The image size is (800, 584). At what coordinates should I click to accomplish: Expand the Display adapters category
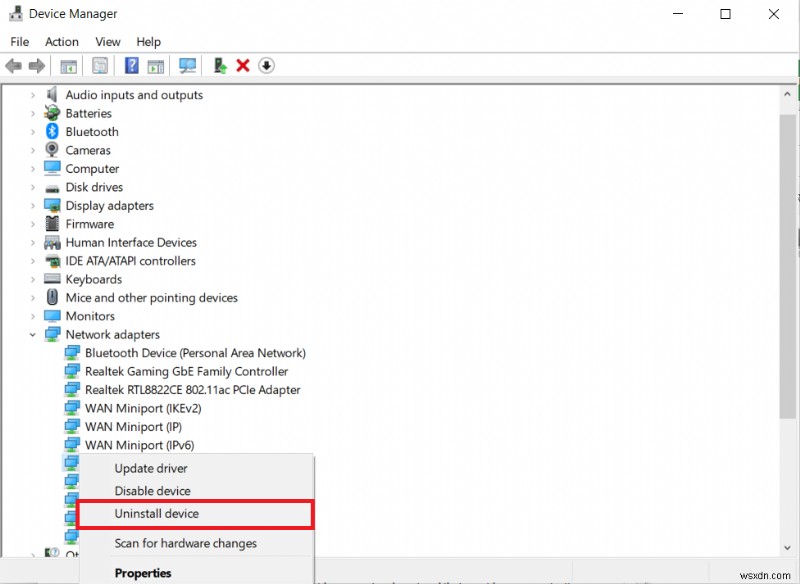(33, 205)
